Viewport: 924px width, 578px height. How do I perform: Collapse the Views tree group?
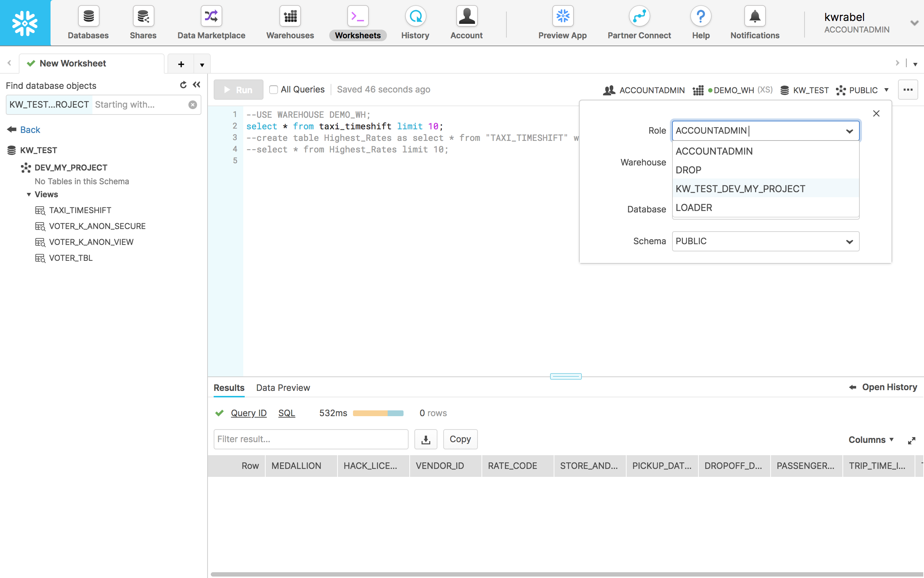coord(29,195)
